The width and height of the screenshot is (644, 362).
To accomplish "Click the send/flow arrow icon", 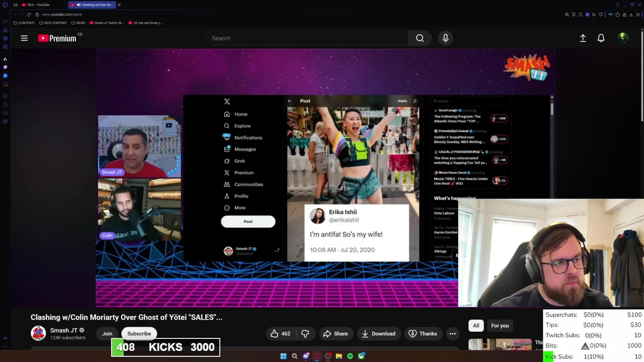I will (x=594, y=15).
